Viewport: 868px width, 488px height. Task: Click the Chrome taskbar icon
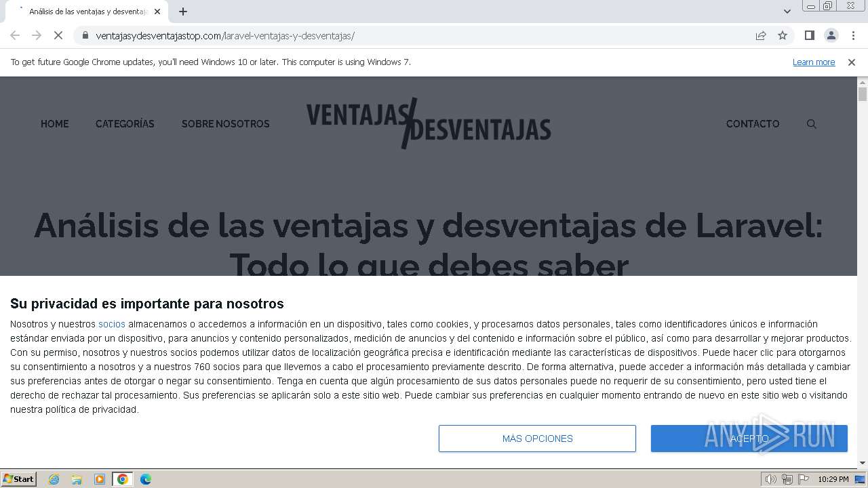coord(123,479)
